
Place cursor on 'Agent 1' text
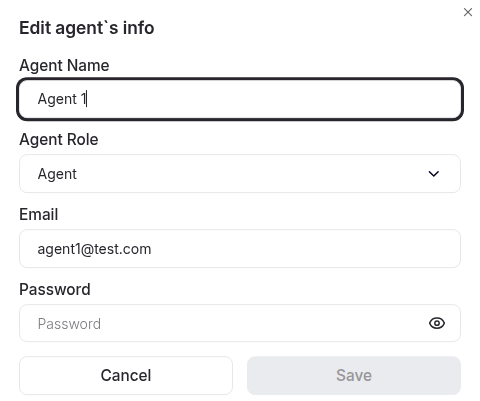pyautogui.click(x=62, y=99)
